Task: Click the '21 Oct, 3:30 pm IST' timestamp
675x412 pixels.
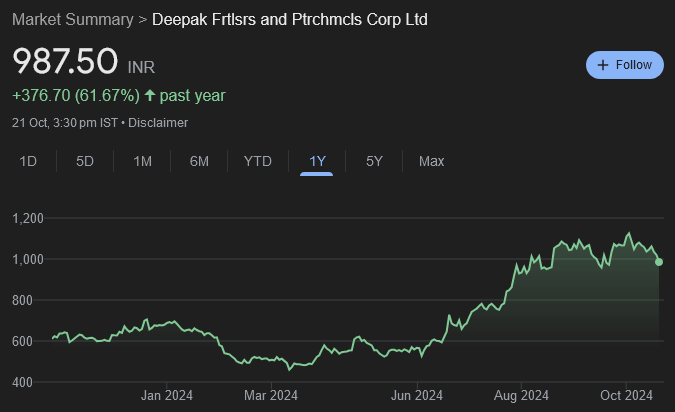Action: coord(65,123)
